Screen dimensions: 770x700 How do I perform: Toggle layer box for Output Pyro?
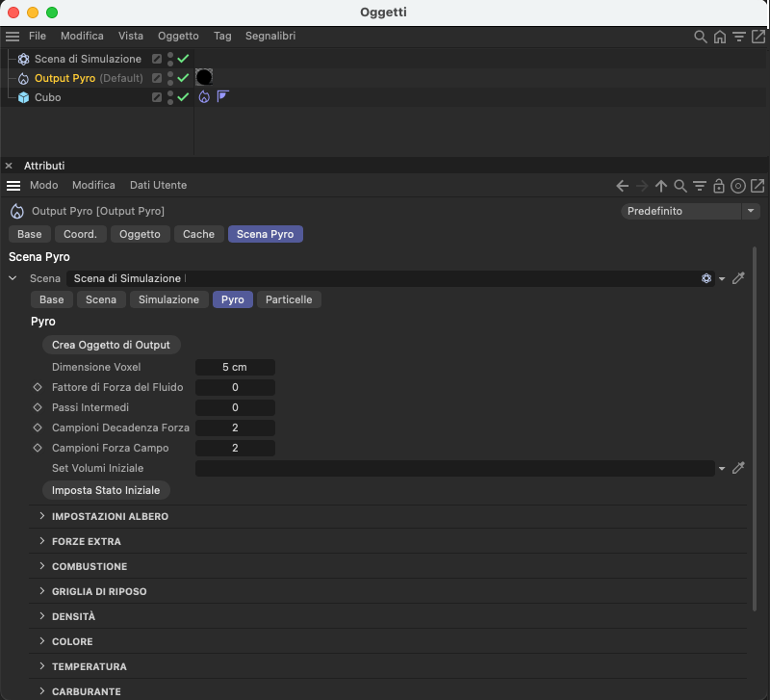point(157,78)
